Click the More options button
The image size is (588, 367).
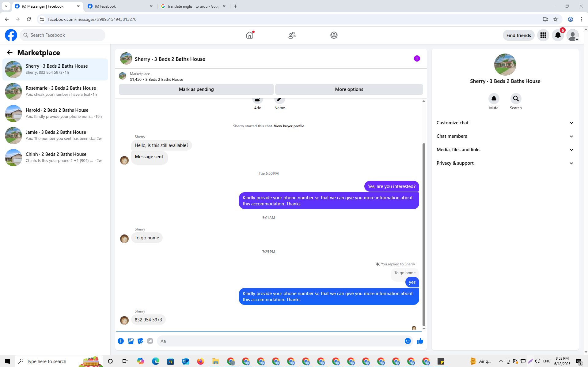(x=349, y=89)
